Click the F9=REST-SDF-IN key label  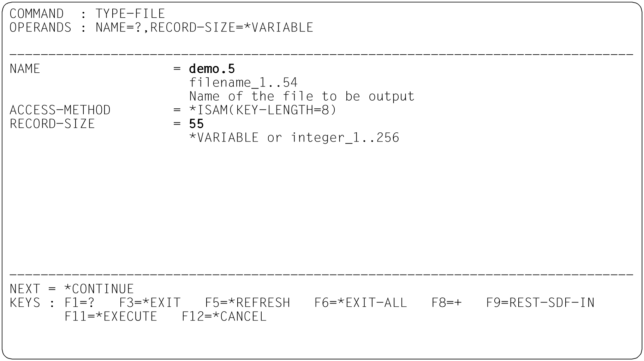(540, 303)
